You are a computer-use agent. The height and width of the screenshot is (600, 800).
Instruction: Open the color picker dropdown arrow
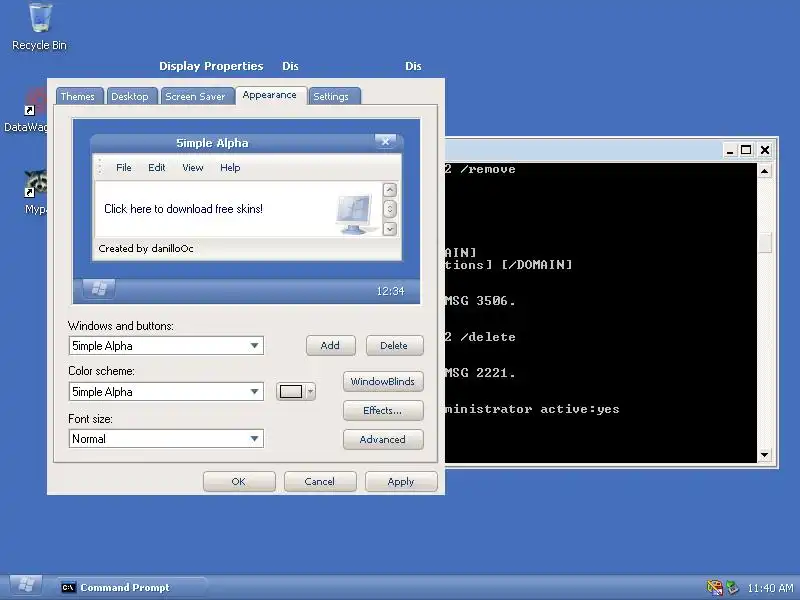(310, 391)
